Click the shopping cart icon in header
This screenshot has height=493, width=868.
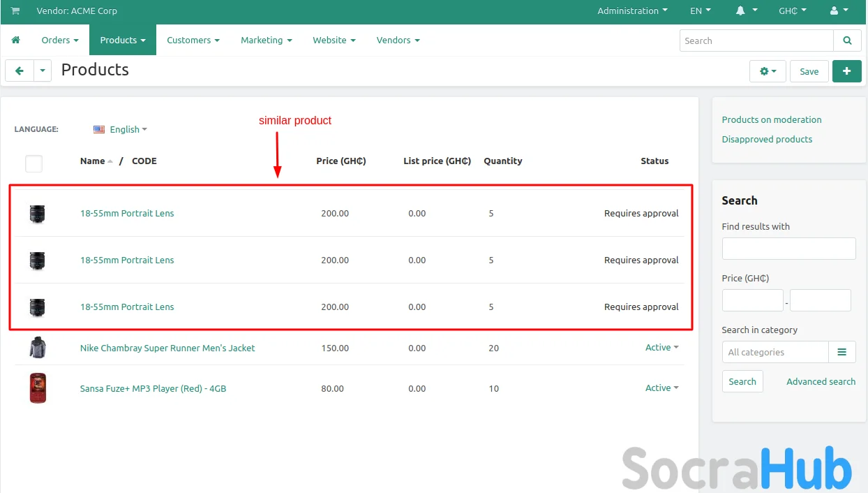tap(15, 11)
